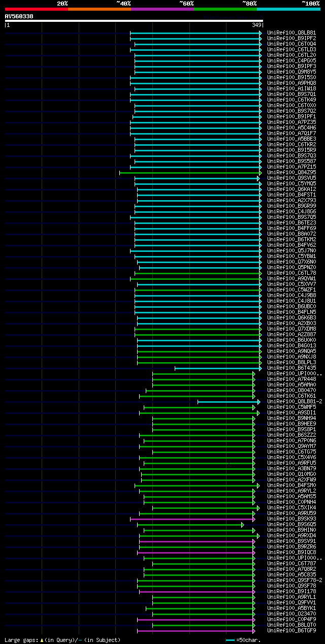Select the UniRef100_A5BBE3 label
The height and width of the screenshot is (644, 325).
pyautogui.click(x=291, y=139)
